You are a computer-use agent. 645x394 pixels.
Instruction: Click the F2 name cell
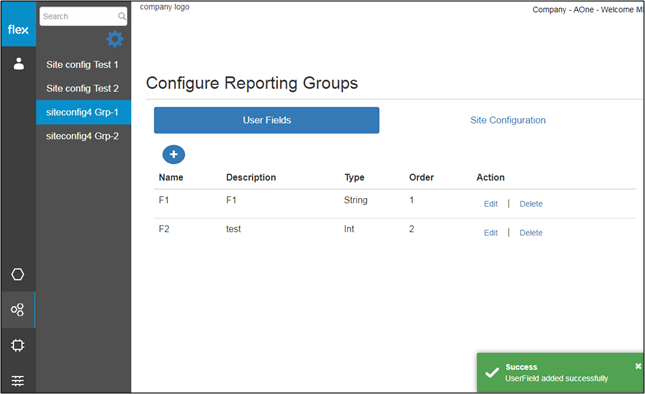point(164,229)
